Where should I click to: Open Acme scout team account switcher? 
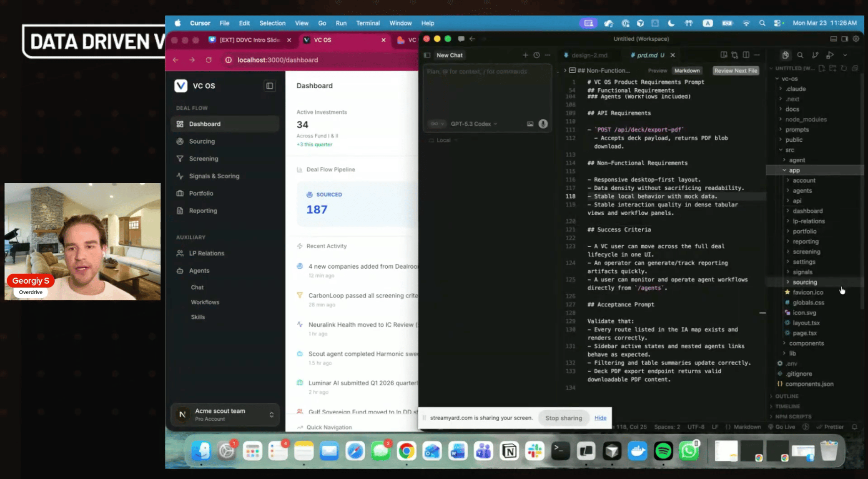pyautogui.click(x=225, y=414)
